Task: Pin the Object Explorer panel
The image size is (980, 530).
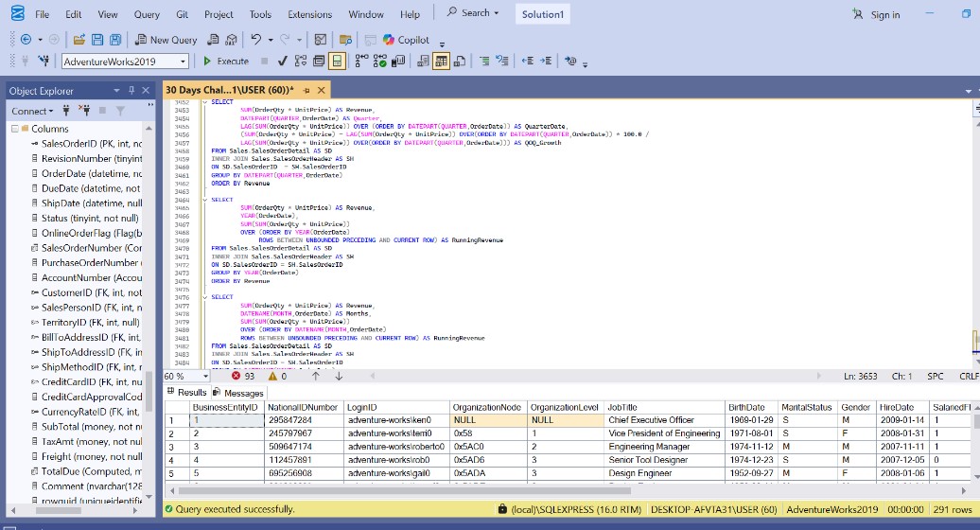Action: click(131, 90)
